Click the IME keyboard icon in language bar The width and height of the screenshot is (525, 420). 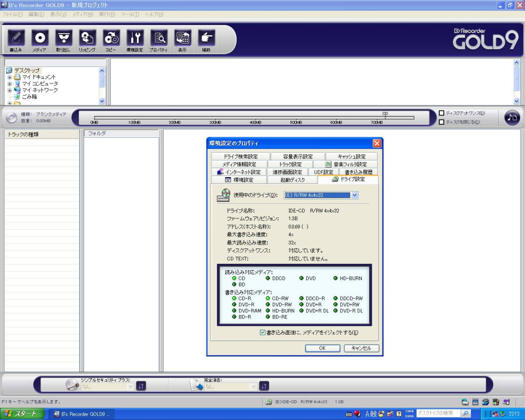click(349, 413)
